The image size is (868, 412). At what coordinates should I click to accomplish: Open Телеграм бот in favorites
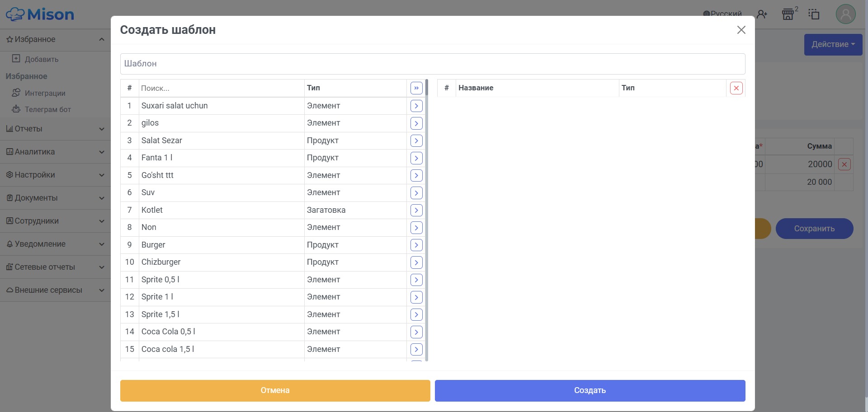click(47, 109)
